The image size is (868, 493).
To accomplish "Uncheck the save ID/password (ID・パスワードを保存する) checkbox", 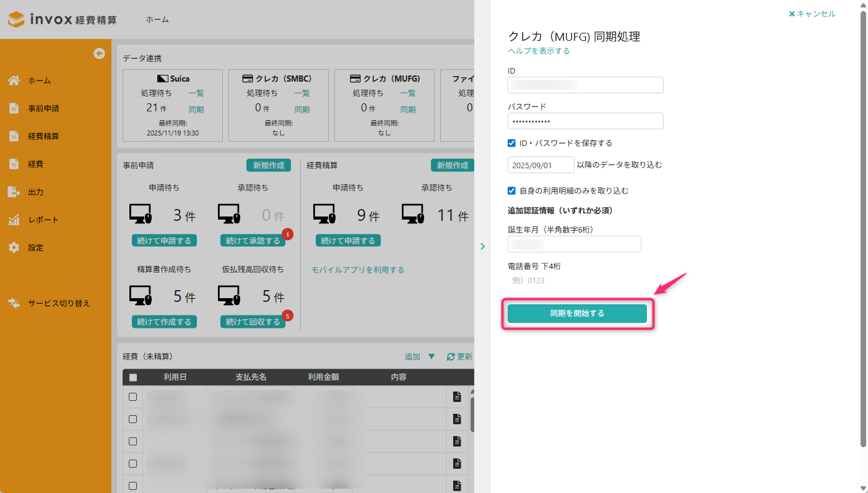I will coord(511,143).
